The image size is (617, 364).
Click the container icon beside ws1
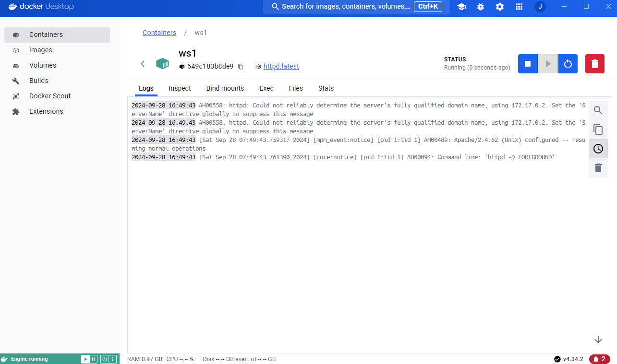[162, 64]
